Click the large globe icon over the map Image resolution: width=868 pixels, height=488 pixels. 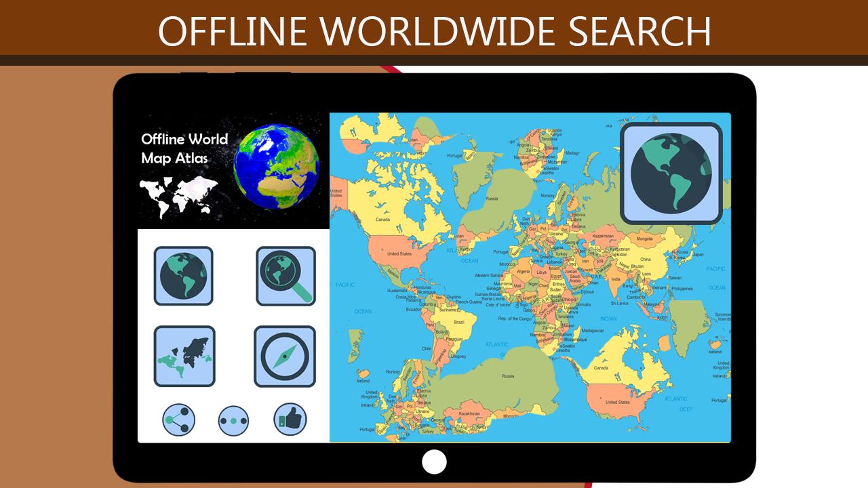pos(671,173)
